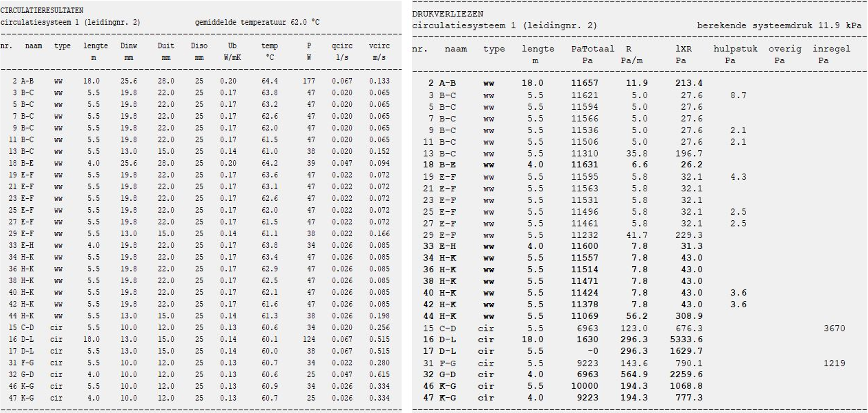Click vcirc 0.152 in row 13 B-C

coord(379,151)
